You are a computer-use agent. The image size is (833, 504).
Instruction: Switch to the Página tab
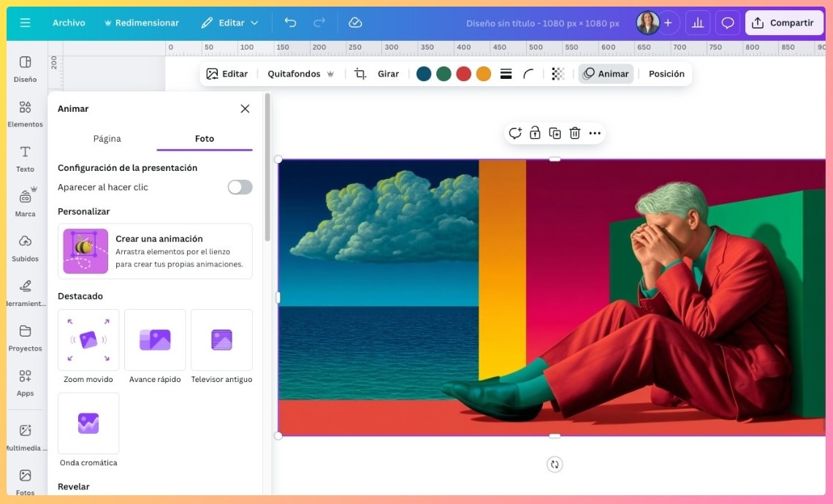[x=107, y=138]
